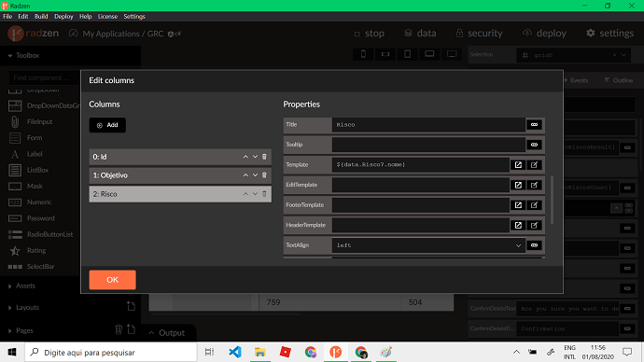
Task: Open Radzen app icon in taskbar
Action: (336, 352)
